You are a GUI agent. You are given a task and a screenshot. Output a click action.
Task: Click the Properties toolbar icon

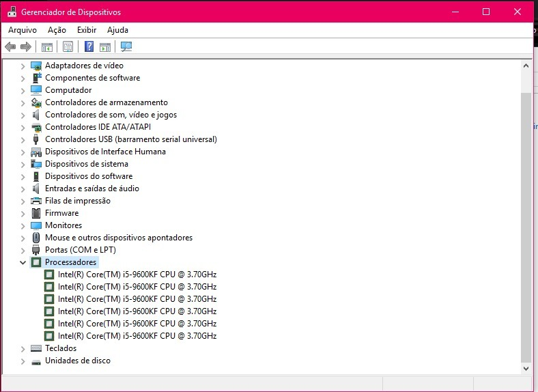pyautogui.click(x=68, y=46)
